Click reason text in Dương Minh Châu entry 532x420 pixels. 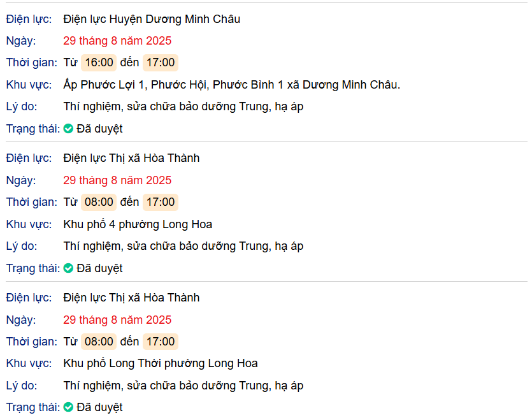coord(183,107)
